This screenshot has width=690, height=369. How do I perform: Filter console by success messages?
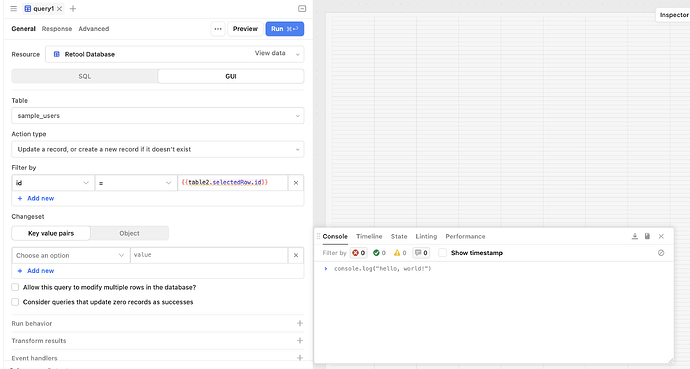(x=379, y=253)
